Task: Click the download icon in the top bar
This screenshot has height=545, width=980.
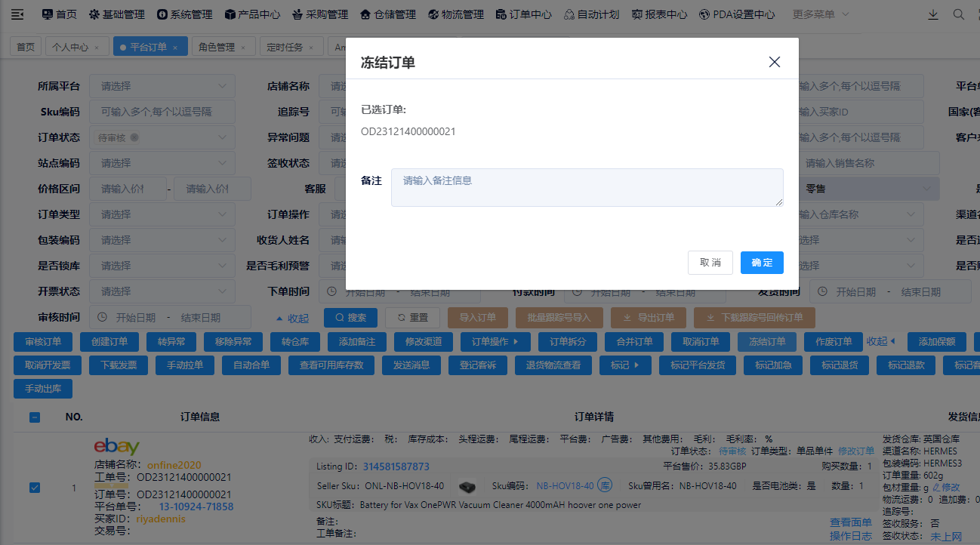Action: (x=932, y=13)
